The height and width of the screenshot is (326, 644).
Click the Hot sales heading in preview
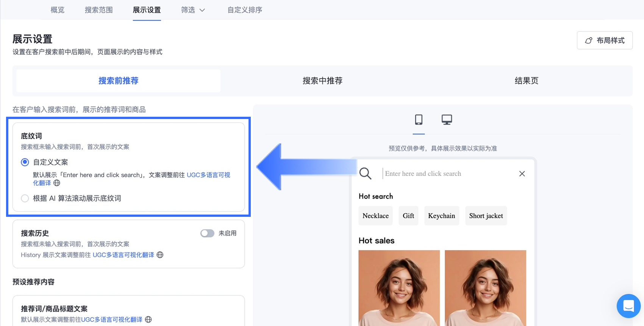377,241
